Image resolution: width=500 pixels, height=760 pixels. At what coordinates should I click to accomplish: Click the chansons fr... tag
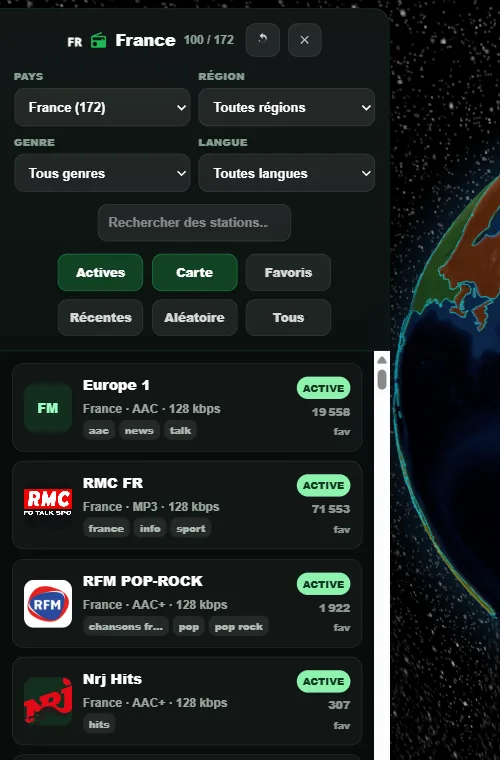[126, 626]
